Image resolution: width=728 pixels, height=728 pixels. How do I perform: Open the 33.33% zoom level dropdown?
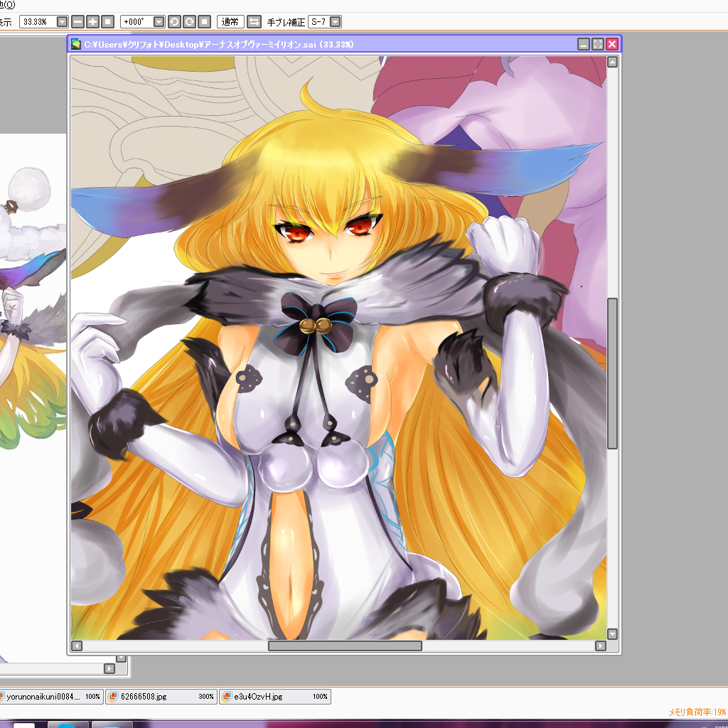coord(63,22)
